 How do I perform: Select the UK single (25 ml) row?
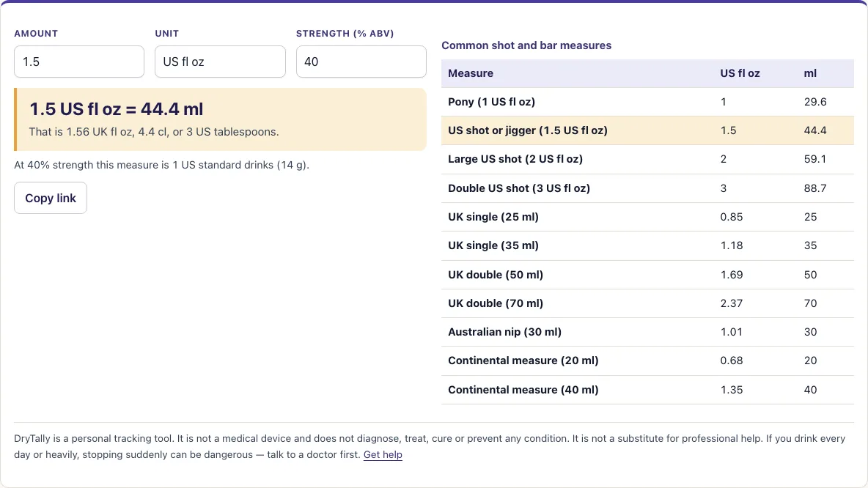(647, 217)
